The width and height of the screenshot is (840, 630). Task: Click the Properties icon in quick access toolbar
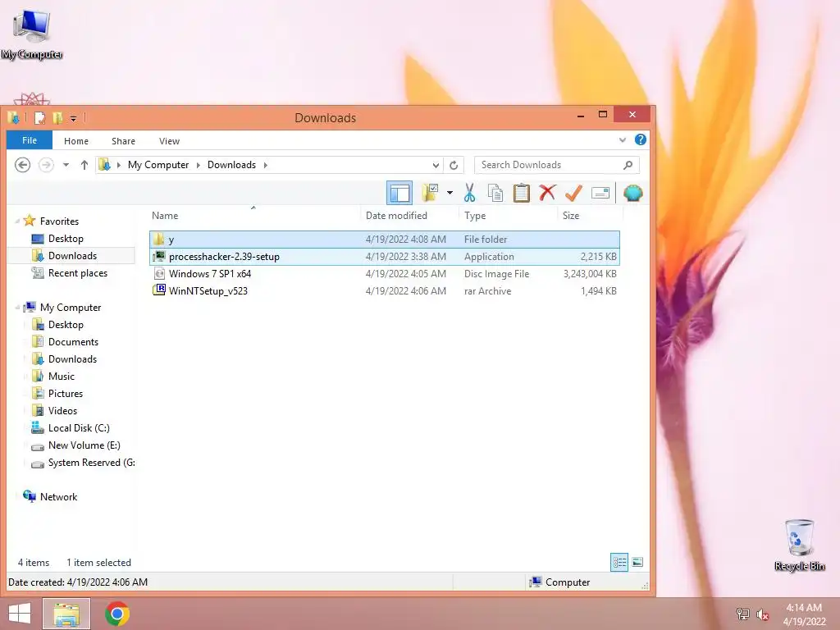click(x=39, y=118)
